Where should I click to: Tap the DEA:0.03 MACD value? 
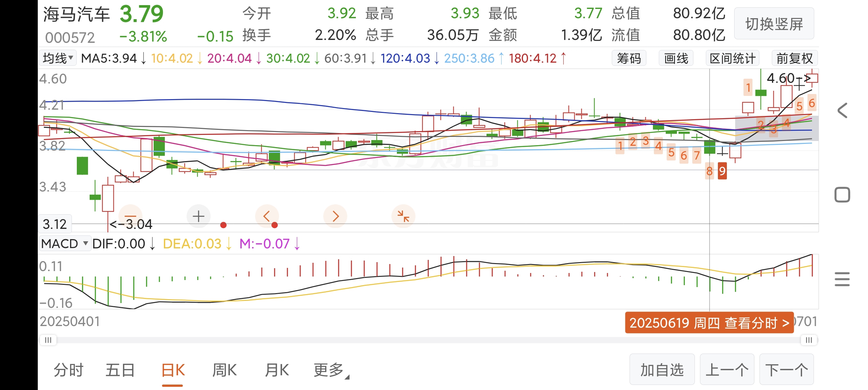197,244
